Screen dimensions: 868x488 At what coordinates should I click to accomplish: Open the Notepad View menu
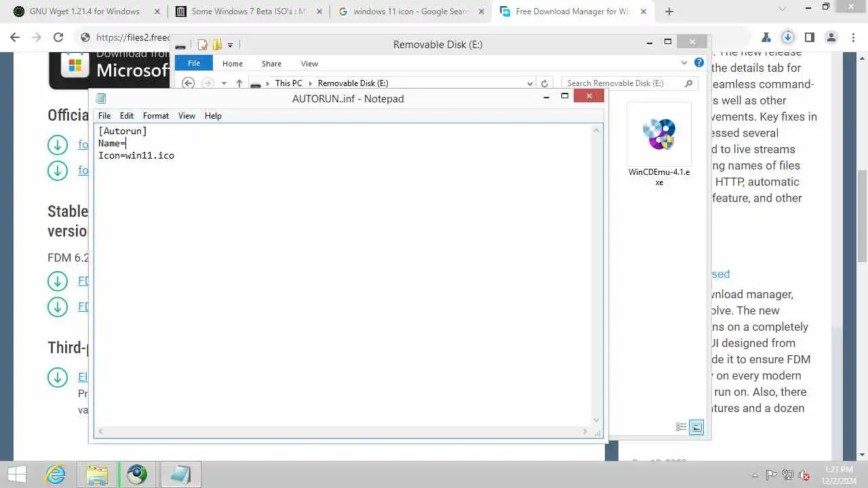[186, 116]
